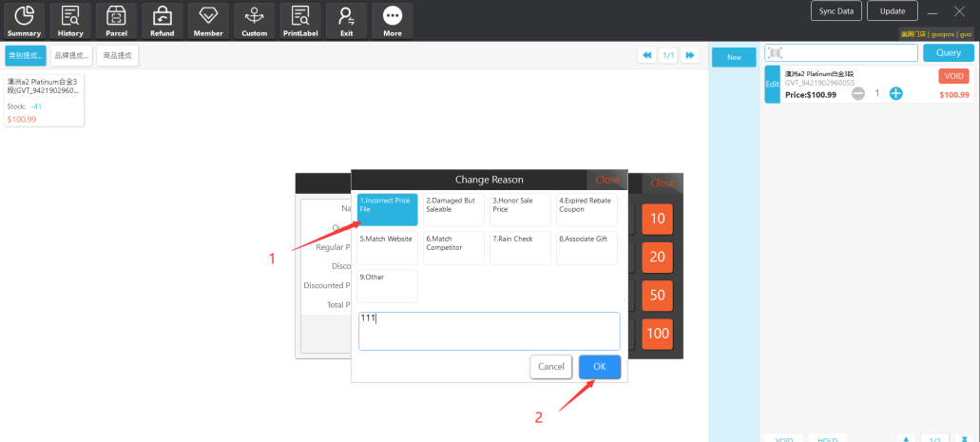Increase item quantity with plus button
The height and width of the screenshot is (442, 980).
pyautogui.click(x=895, y=93)
